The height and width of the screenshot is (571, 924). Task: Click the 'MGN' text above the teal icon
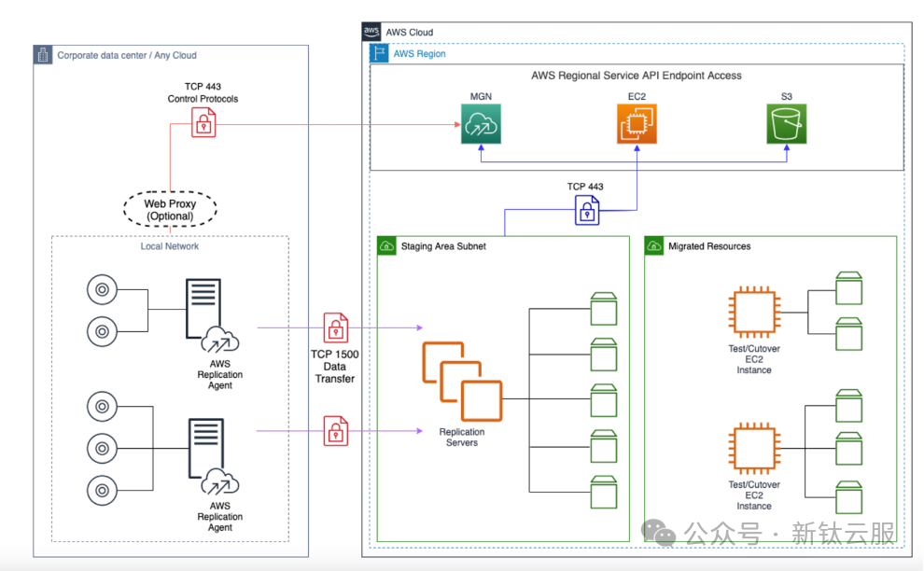click(x=481, y=97)
